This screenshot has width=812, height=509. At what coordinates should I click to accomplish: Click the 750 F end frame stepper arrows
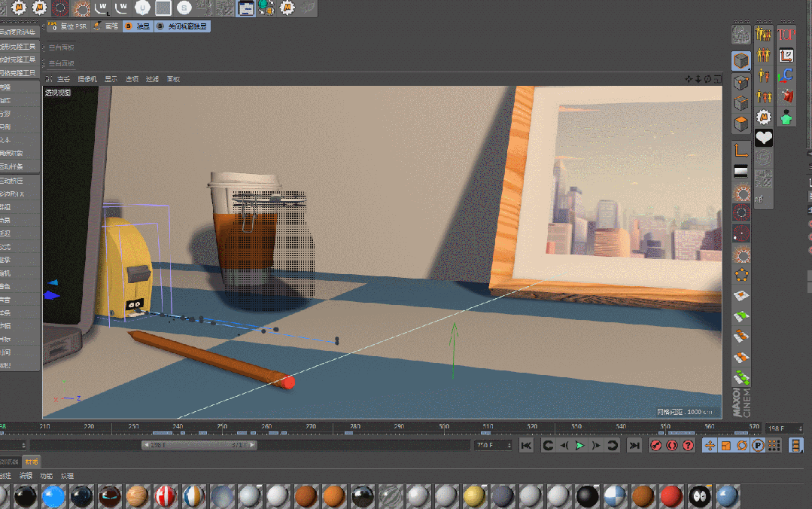pos(509,445)
